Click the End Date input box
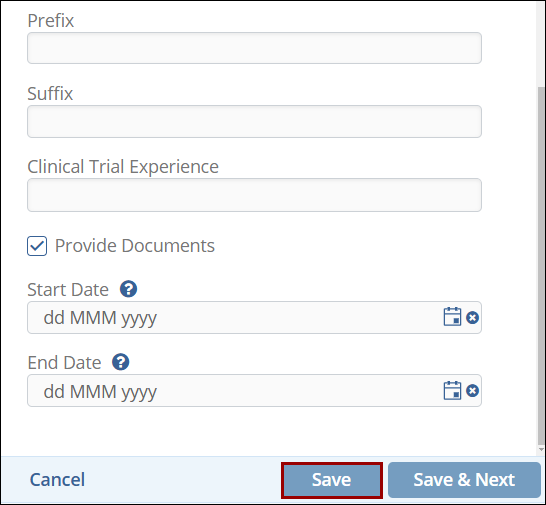This screenshot has height=505, width=546. (x=254, y=391)
